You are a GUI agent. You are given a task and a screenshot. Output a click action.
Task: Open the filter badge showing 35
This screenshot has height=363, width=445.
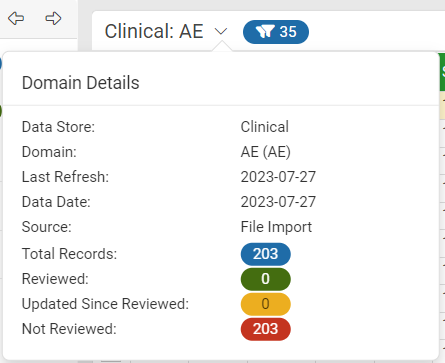(276, 32)
